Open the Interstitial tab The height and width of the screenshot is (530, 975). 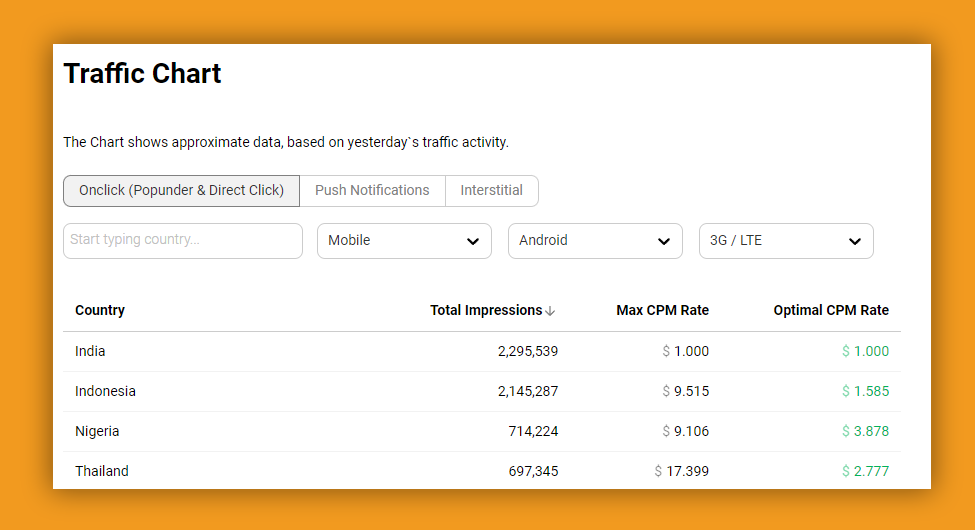pyautogui.click(x=491, y=190)
